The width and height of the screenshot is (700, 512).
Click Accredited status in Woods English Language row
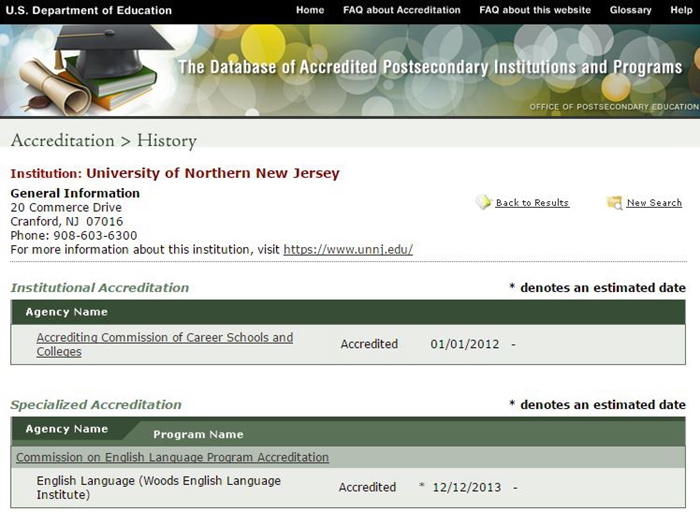(x=367, y=487)
